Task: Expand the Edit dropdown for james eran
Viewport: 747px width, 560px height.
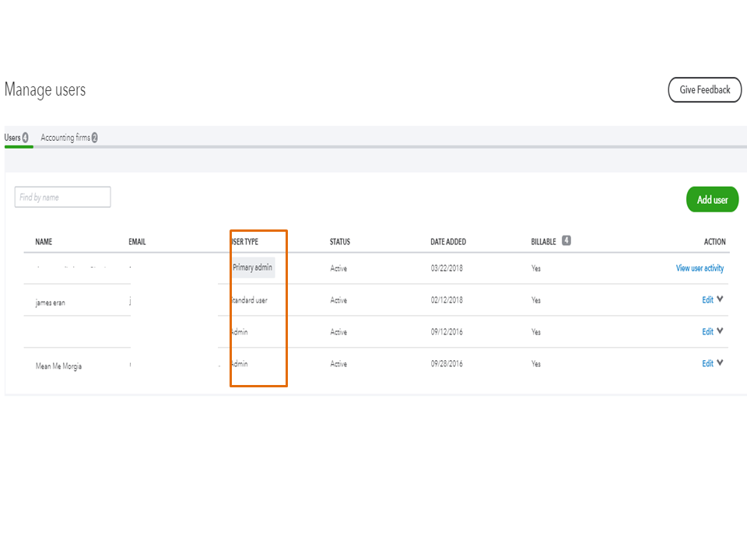Action: click(720, 299)
